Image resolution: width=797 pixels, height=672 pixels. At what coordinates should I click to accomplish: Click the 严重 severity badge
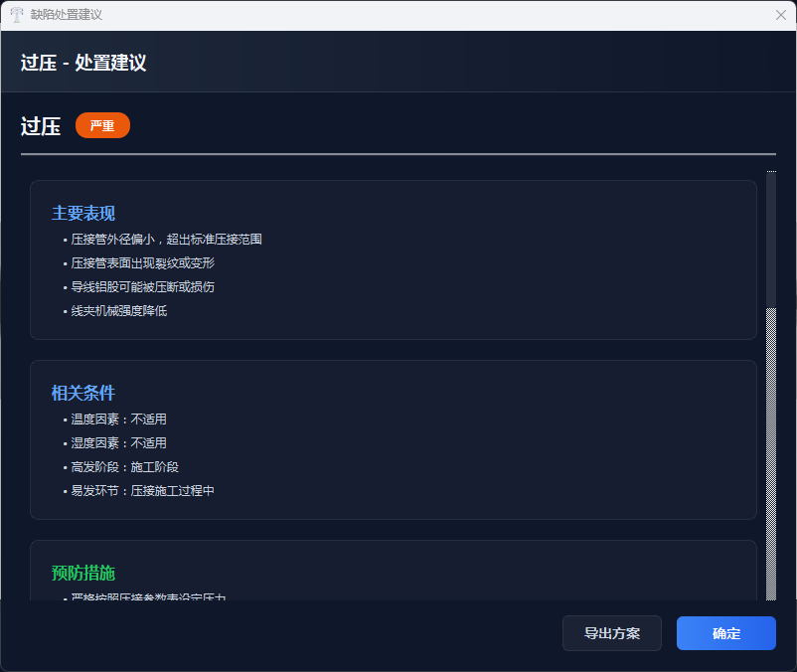102,126
